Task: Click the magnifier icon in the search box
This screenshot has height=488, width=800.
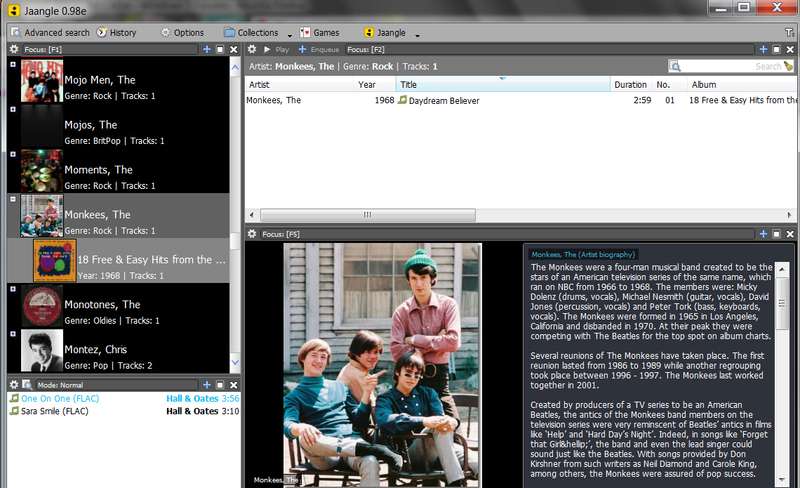Action: [x=675, y=66]
